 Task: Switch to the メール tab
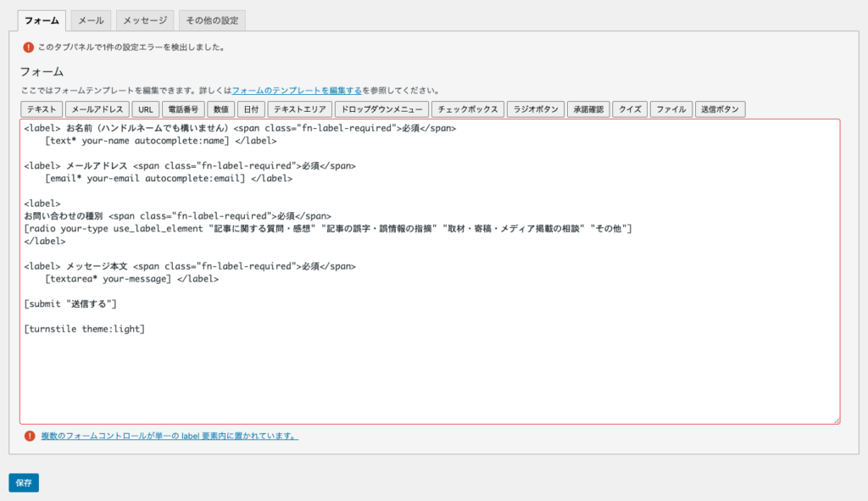pyautogui.click(x=91, y=19)
